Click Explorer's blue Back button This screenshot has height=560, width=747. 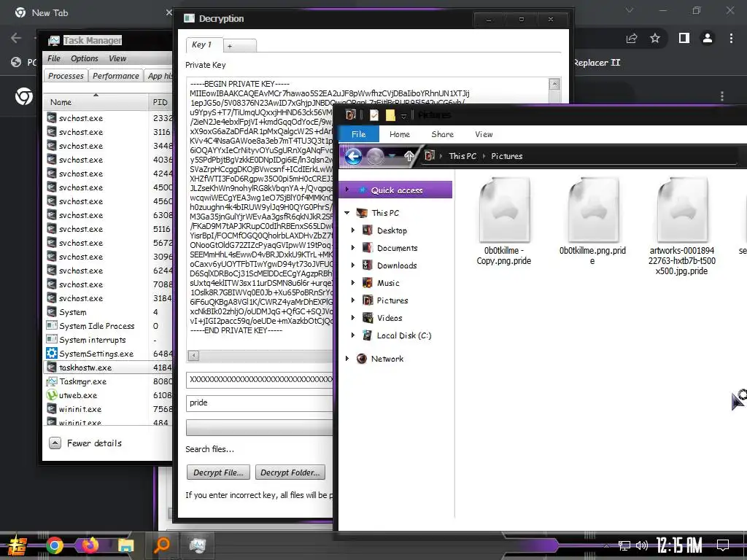click(x=353, y=156)
